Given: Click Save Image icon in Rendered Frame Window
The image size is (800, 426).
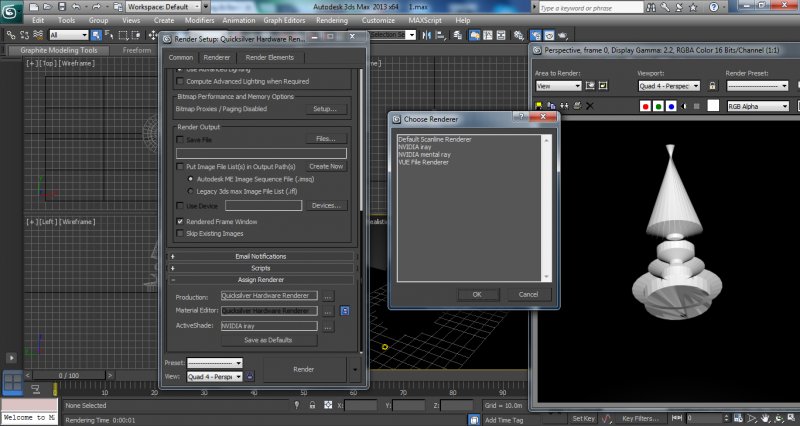Looking at the screenshot, I should [x=539, y=106].
